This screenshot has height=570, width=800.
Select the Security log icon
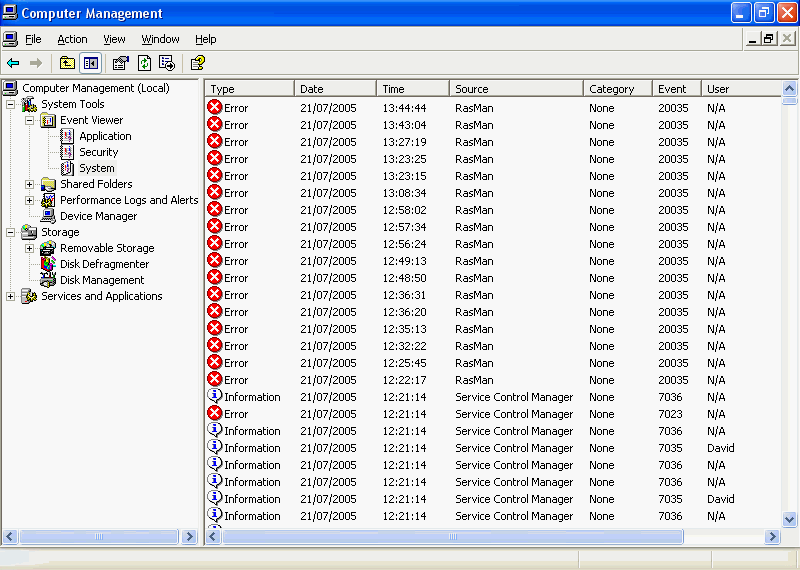67,152
